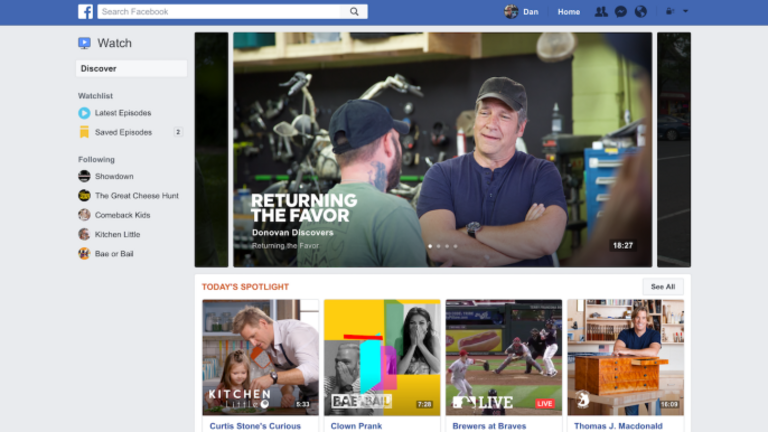Play the Kitchen Little video thumbnail

click(x=260, y=357)
